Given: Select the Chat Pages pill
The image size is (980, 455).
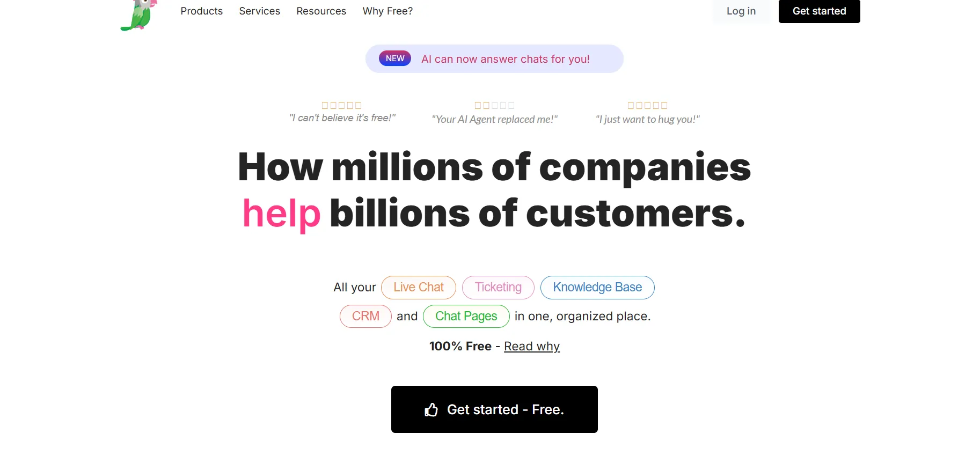Looking at the screenshot, I should [x=466, y=316].
